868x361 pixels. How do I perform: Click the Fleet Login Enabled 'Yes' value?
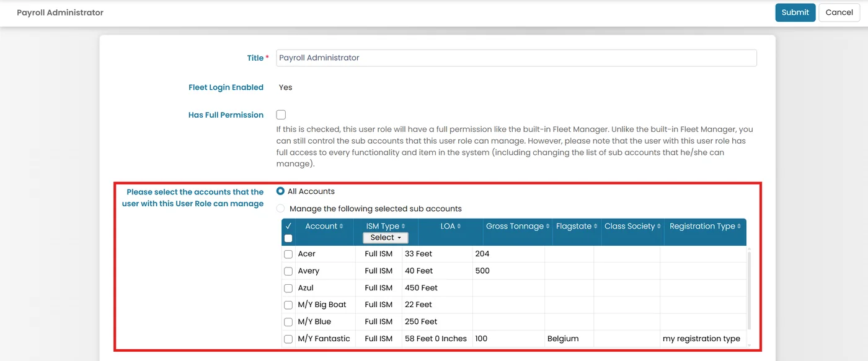click(285, 87)
